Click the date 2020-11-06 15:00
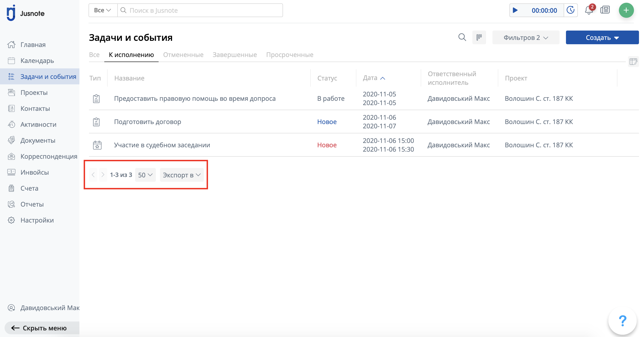Screen dimensions: 644x337 (x=388, y=141)
